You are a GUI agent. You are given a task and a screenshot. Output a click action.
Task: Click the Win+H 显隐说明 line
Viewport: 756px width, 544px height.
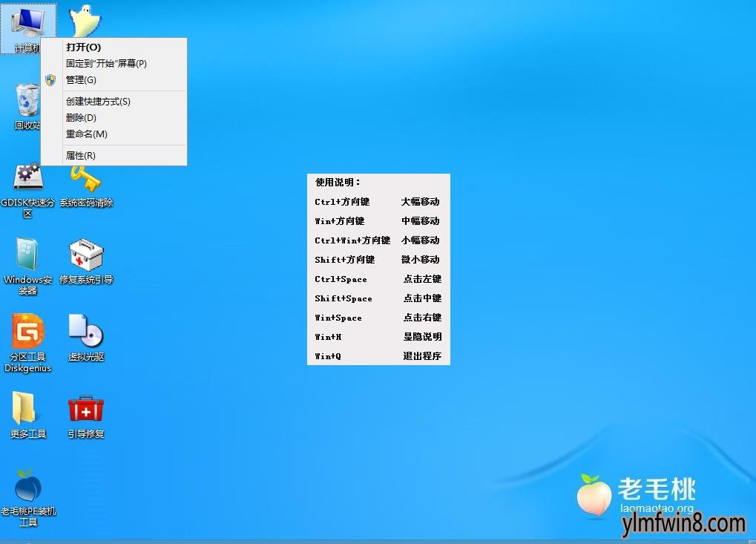(x=378, y=337)
